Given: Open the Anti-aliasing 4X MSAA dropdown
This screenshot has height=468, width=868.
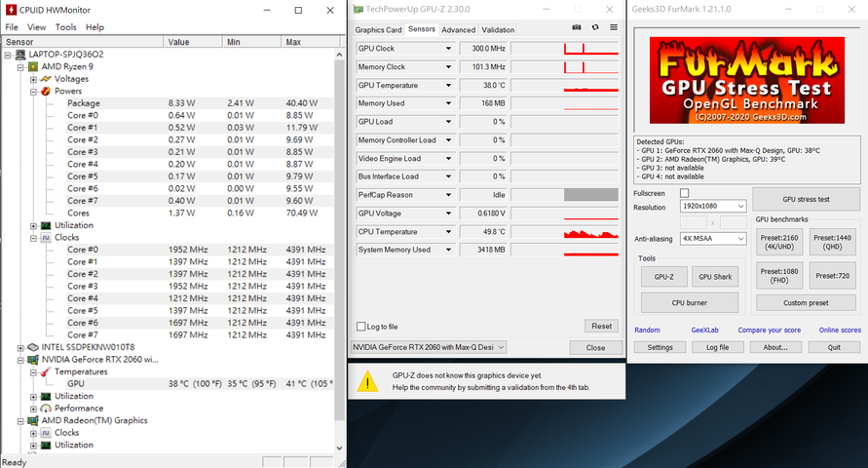Looking at the screenshot, I should [x=713, y=238].
